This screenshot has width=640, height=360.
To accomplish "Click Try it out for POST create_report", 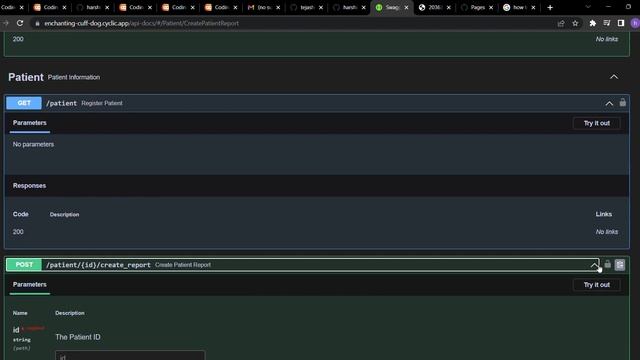I will pos(596,285).
